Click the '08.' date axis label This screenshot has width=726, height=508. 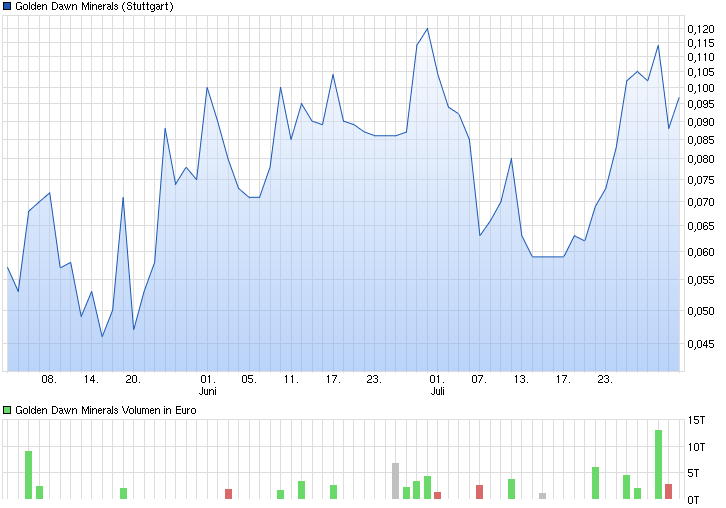[x=49, y=379]
